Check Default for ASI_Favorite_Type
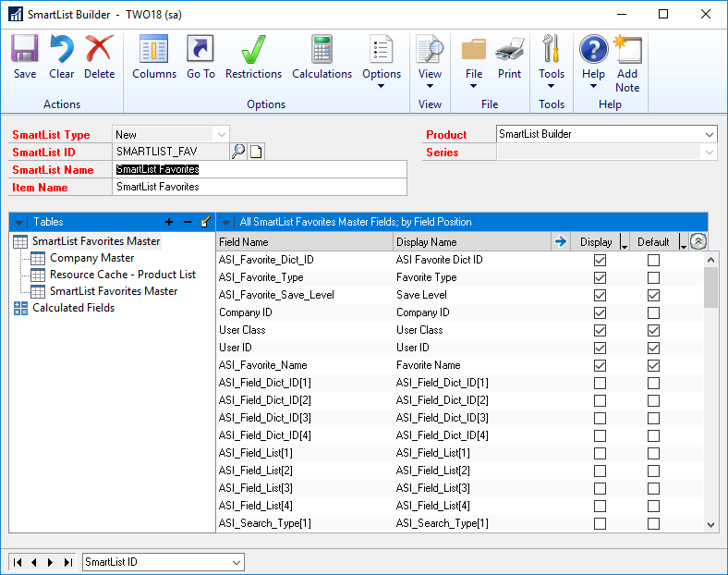This screenshot has height=575, width=728. point(653,277)
